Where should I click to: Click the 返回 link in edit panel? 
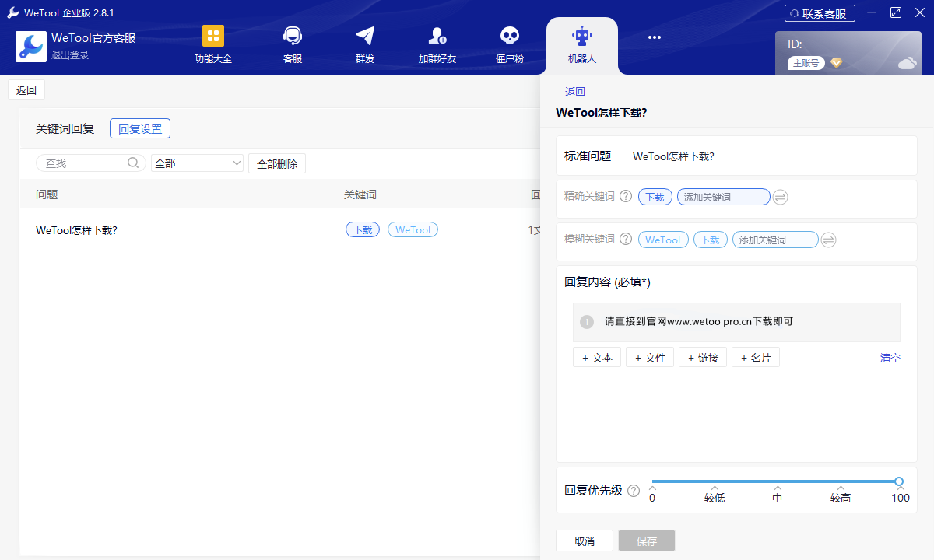coord(575,92)
